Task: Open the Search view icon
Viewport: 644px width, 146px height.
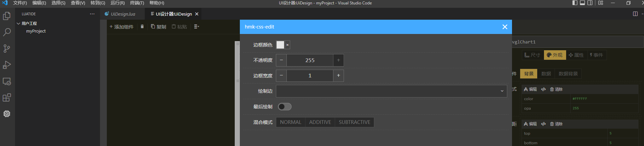Action: 7,32
